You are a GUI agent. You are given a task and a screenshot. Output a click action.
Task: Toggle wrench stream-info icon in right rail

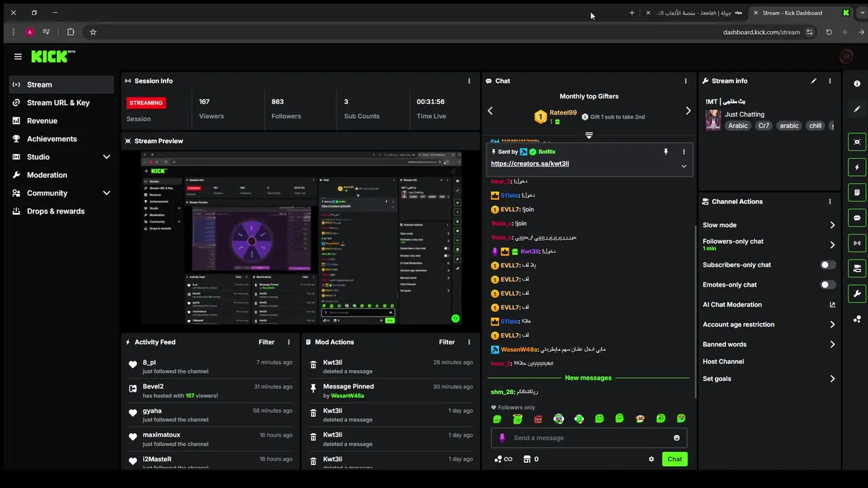click(857, 294)
